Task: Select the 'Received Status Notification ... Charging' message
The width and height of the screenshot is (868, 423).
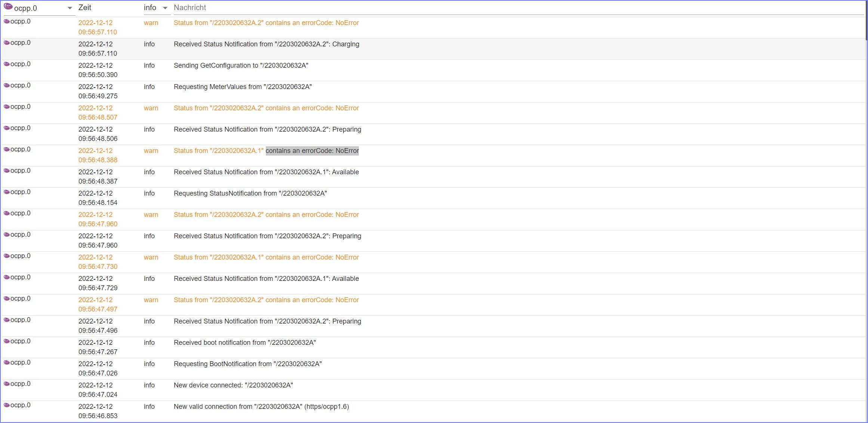Action: click(266, 44)
